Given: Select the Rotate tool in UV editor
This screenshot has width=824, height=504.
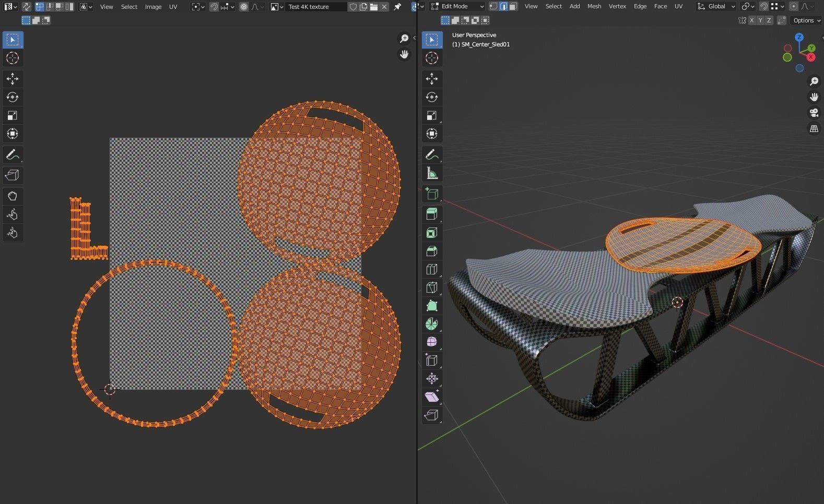Looking at the screenshot, I should click(x=13, y=97).
